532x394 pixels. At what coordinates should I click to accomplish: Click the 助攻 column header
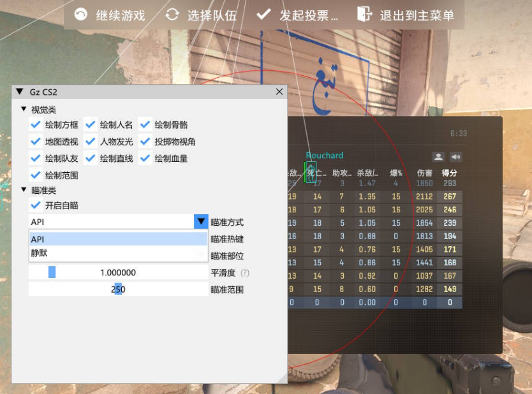(x=342, y=173)
